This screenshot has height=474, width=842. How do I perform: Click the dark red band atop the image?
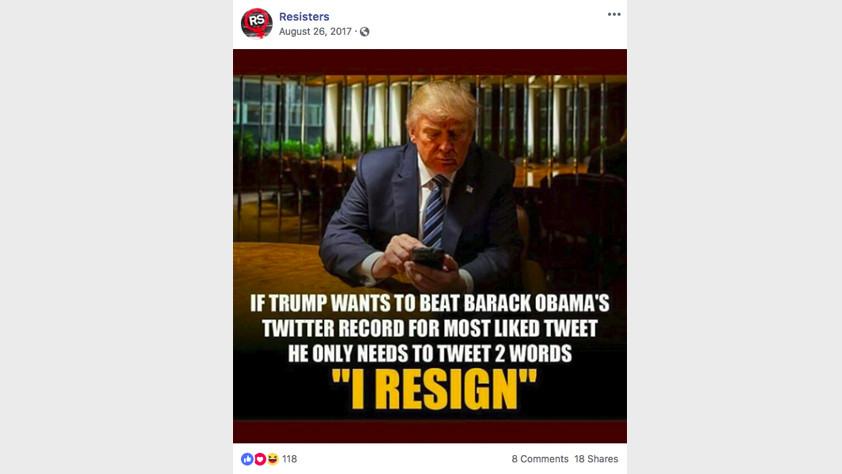(x=430, y=62)
